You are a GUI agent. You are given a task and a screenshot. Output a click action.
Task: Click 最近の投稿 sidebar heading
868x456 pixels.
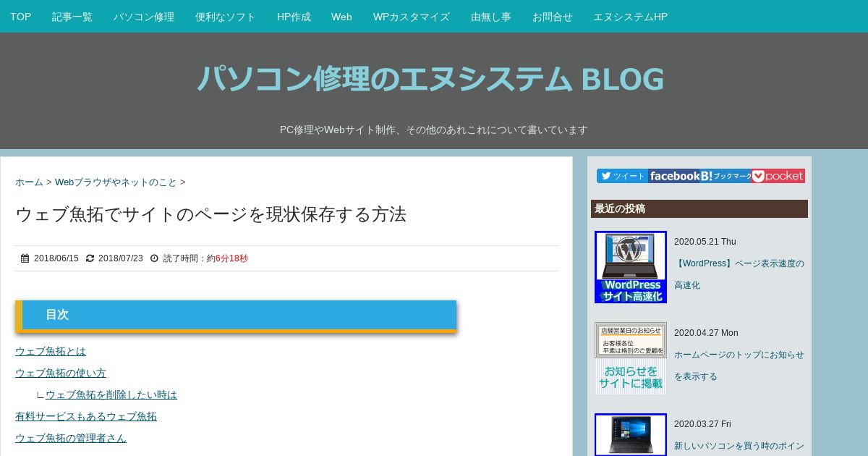699,208
